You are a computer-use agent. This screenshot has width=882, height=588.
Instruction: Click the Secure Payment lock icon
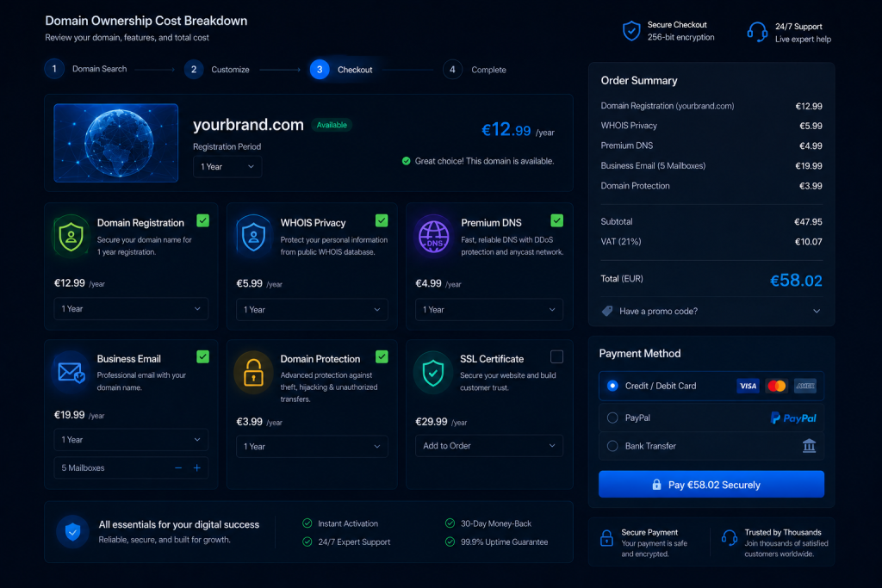[606, 538]
